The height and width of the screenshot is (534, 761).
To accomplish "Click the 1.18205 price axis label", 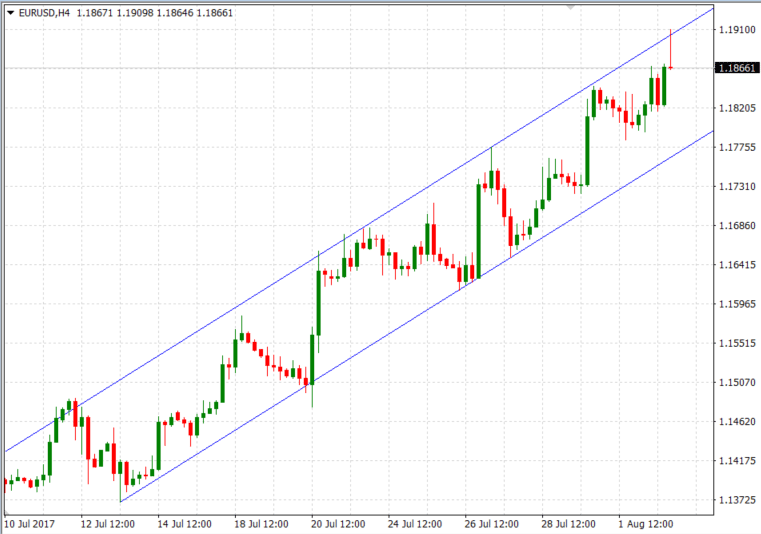I will [x=737, y=108].
